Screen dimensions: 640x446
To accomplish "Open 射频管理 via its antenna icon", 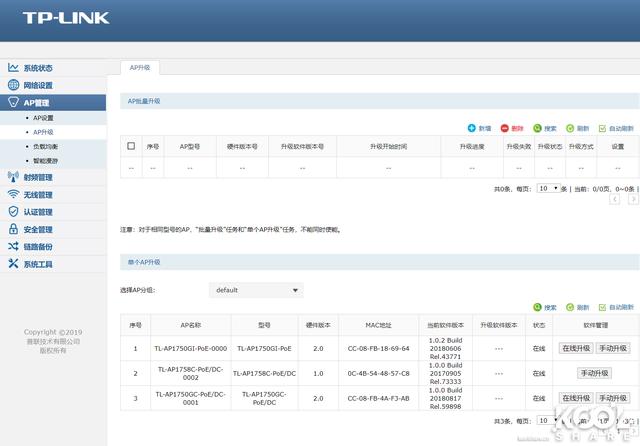I will coord(13,177).
